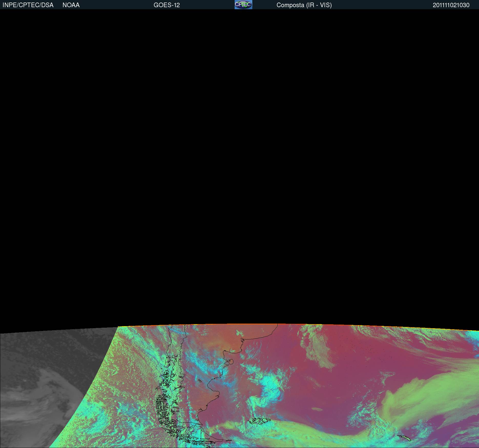Click the INPE/CPTEC/DSA header label

click(28, 5)
